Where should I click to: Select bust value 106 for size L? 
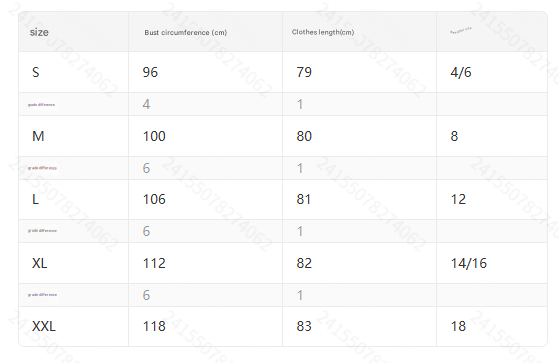(x=154, y=199)
